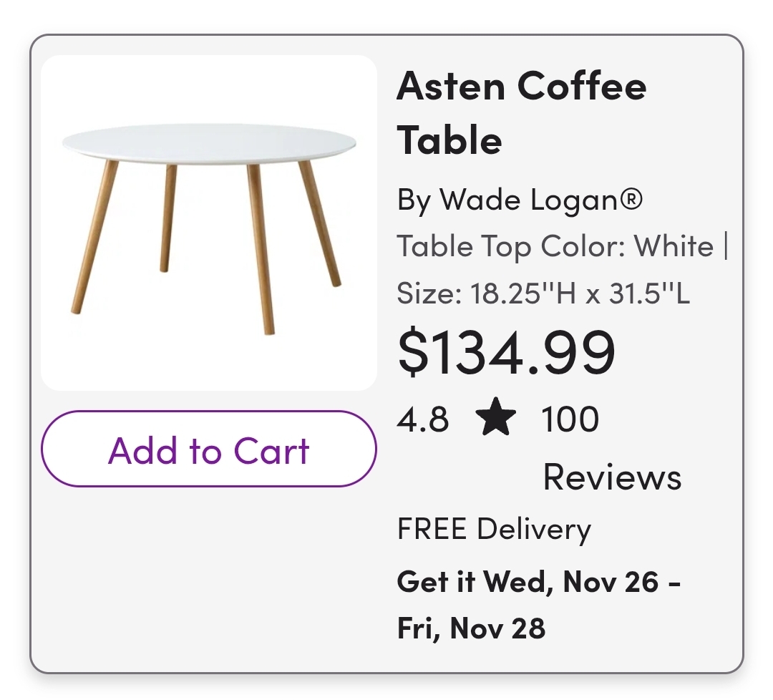The width and height of the screenshot is (773, 700).
Task: Click the front-left wooden leg in the photo
Action: click(93, 238)
